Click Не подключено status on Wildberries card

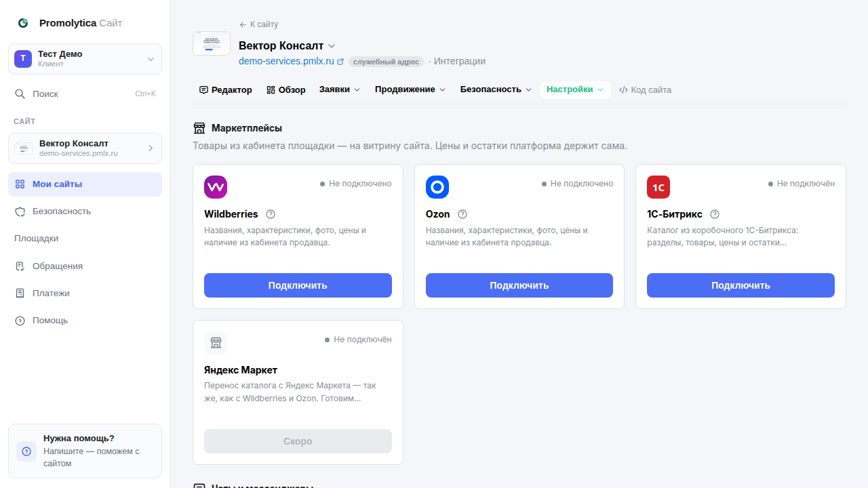coord(356,184)
